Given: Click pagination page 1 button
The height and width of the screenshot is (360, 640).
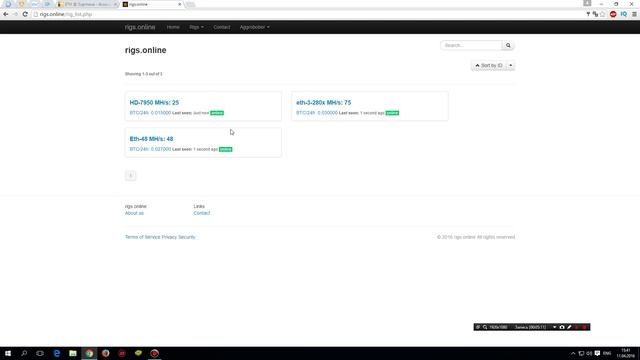Looking at the screenshot, I should [x=131, y=176].
